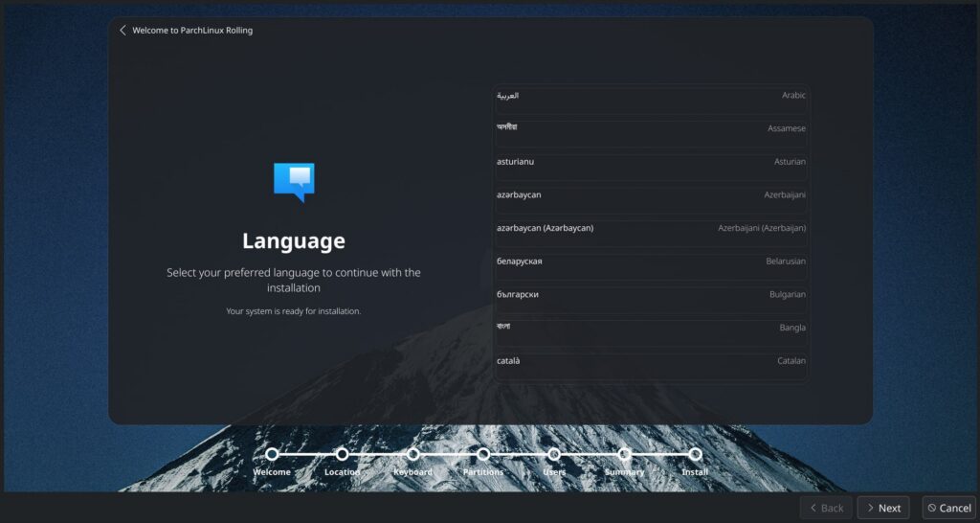This screenshot has height=523, width=980.
Task: Click the blue Language speech bubble icon
Action: pyautogui.click(x=294, y=182)
